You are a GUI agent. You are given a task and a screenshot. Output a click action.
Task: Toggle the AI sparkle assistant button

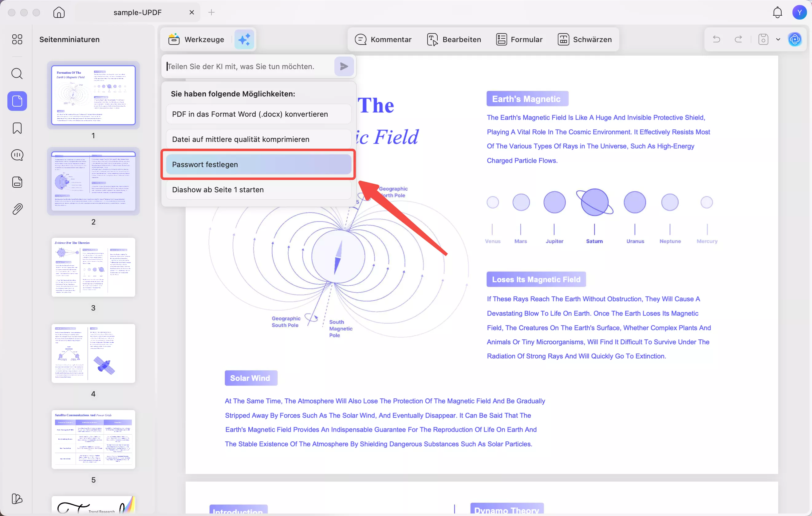click(244, 39)
